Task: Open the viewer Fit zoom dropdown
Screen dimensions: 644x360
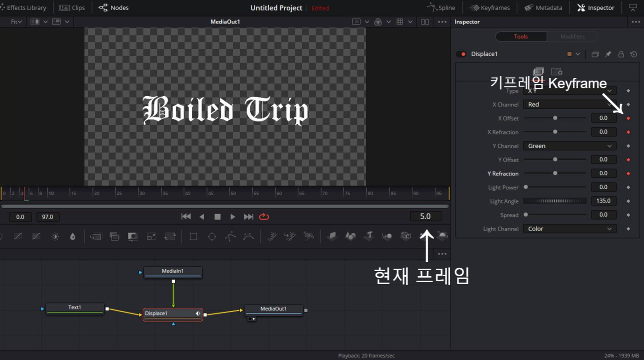Action: [16, 22]
